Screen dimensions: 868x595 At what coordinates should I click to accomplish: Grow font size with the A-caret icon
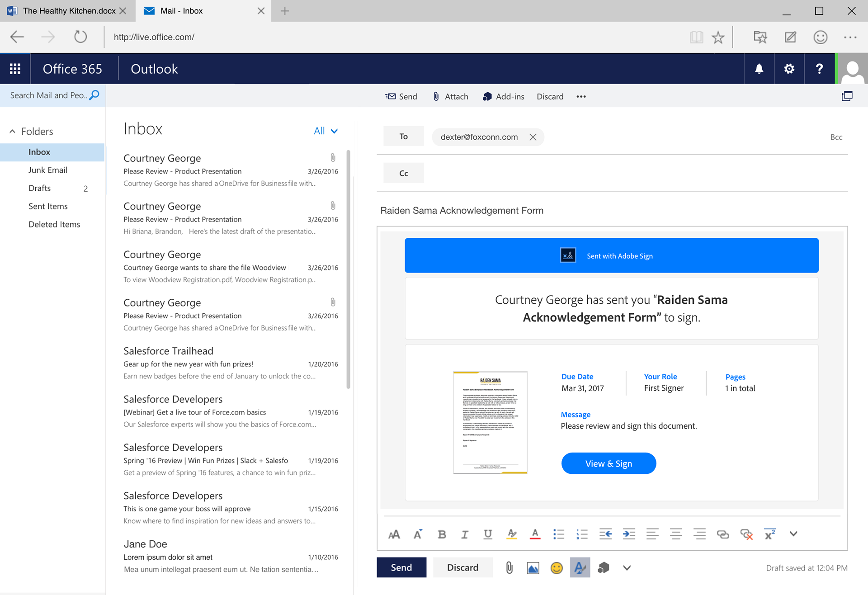(x=418, y=534)
